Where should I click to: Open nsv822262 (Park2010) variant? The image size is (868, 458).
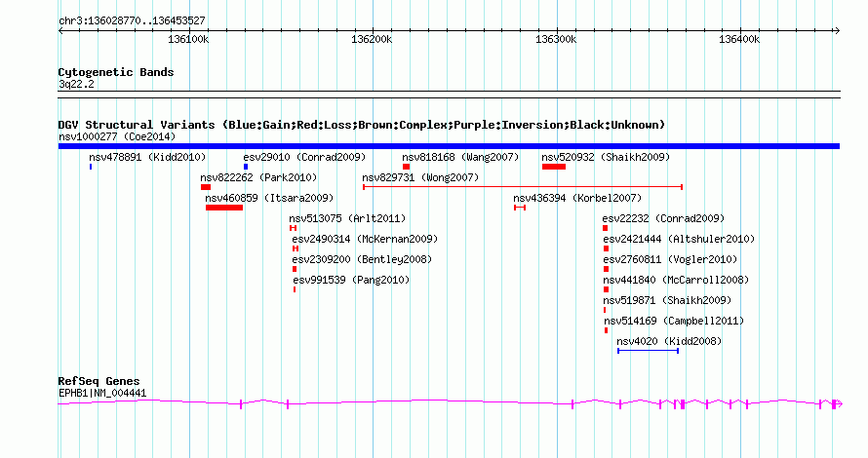(258, 177)
